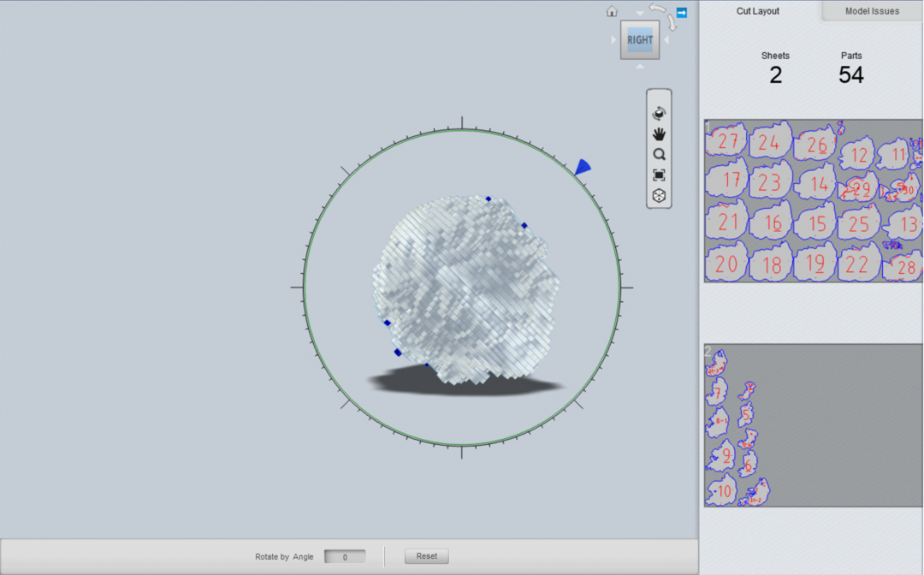Click the Home view icon
The image size is (924, 575).
(612, 12)
